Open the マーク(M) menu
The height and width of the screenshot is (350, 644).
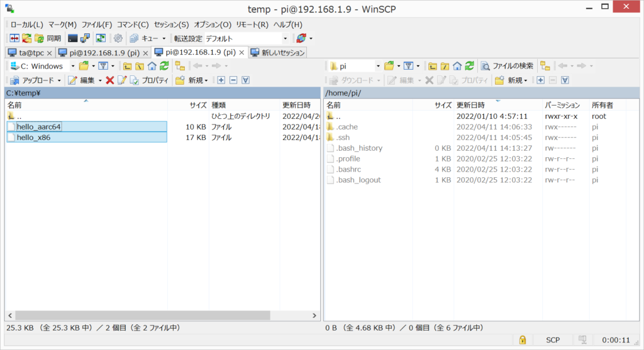pyautogui.click(x=62, y=25)
